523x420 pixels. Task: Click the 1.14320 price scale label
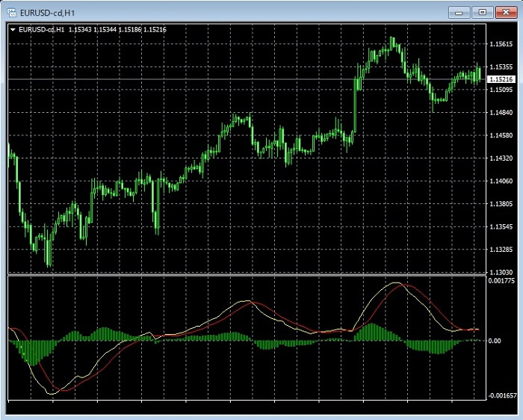pyautogui.click(x=501, y=158)
